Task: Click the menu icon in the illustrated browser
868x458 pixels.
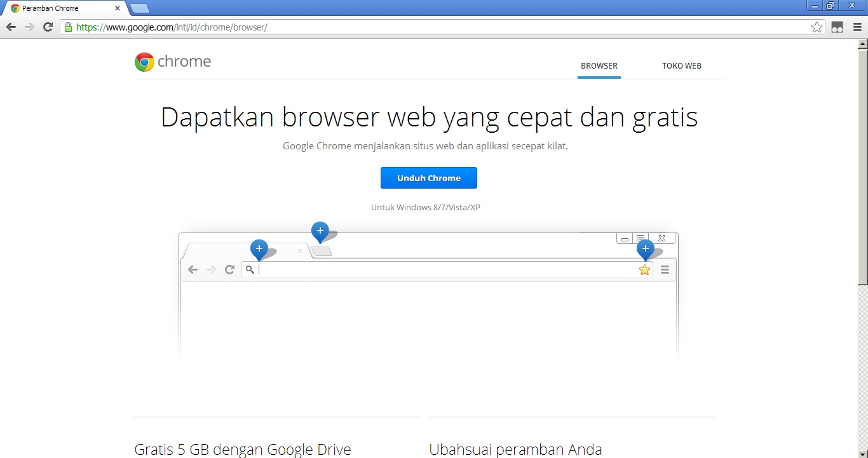Action: [x=665, y=270]
